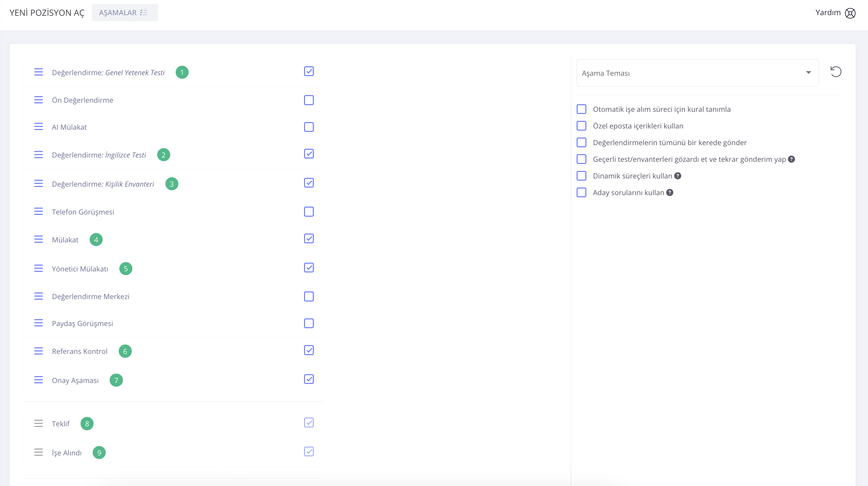Click question mark icon after tekrar gönderim yap

click(791, 159)
